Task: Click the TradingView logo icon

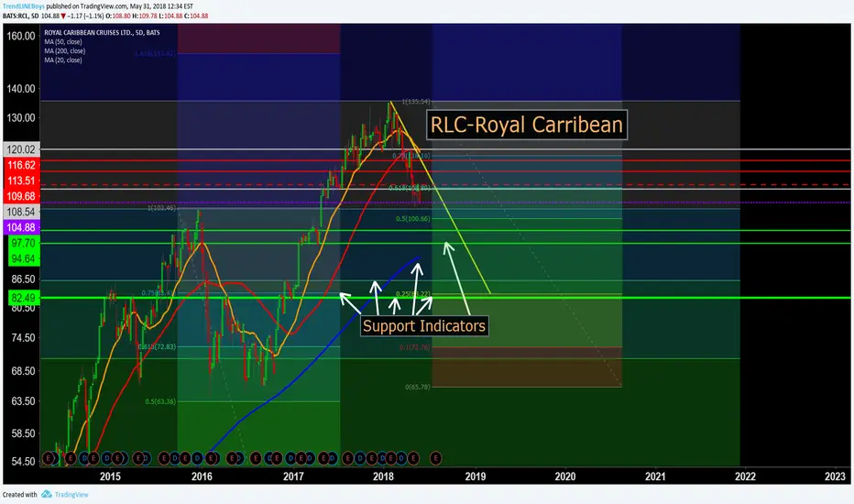Action: (x=47, y=494)
